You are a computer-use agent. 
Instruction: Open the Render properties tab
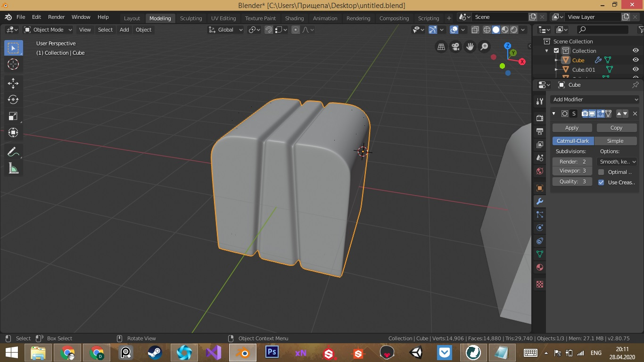click(x=540, y=118)
